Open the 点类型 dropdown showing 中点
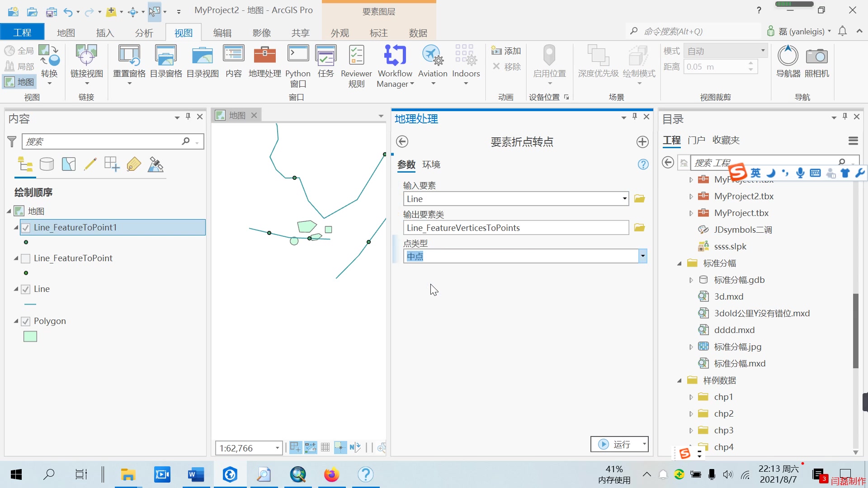Screen dimensions: 868x488 [x=642, y=256]
